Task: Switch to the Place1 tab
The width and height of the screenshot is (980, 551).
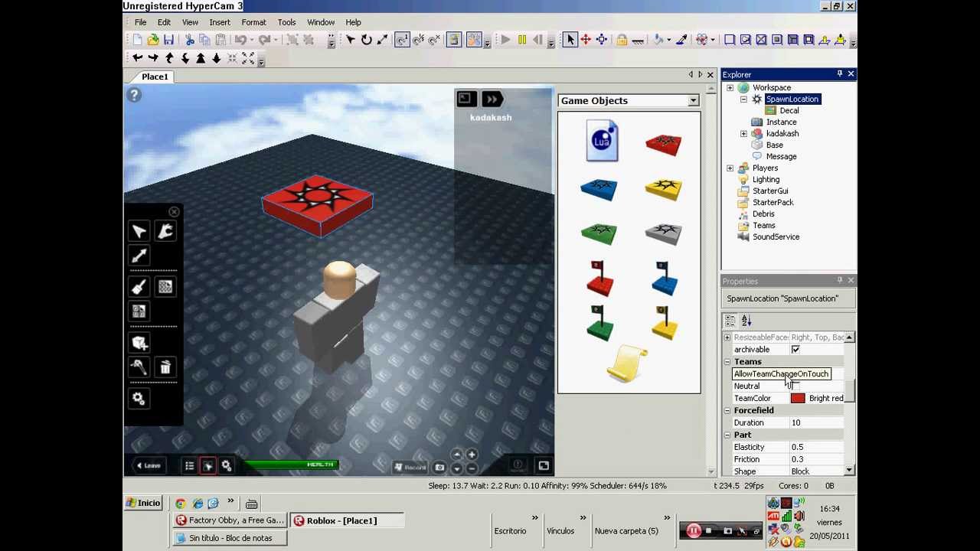Action: pos(155,77)
